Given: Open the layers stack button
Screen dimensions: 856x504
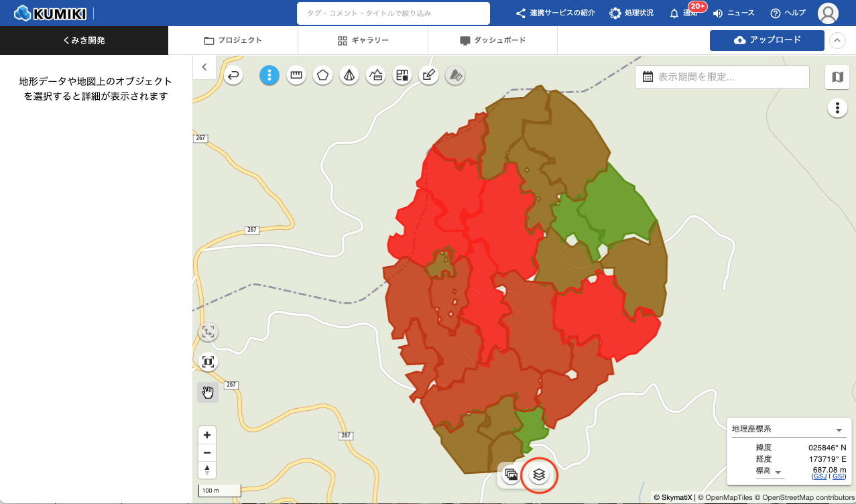Looking at the screenshot, I should (x=539, y=475).
